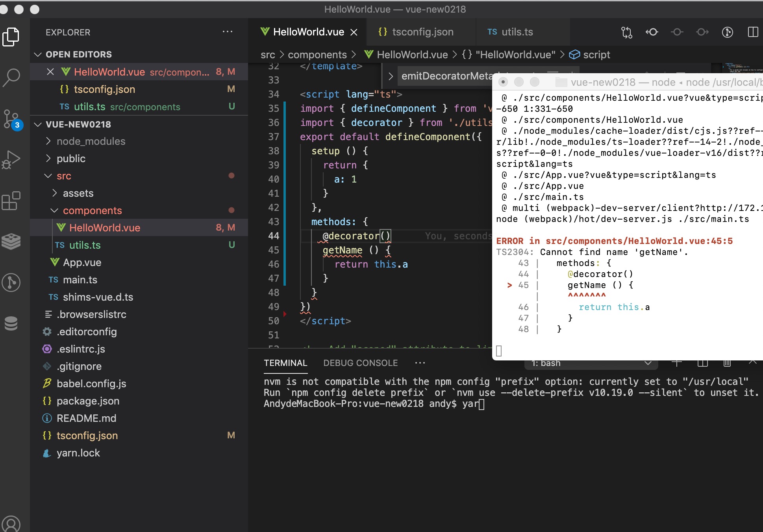Image resolution: width=763 pixels, height=532 pixels.
Task: Click the minimap at editor top right
Action: pos(742,68)
